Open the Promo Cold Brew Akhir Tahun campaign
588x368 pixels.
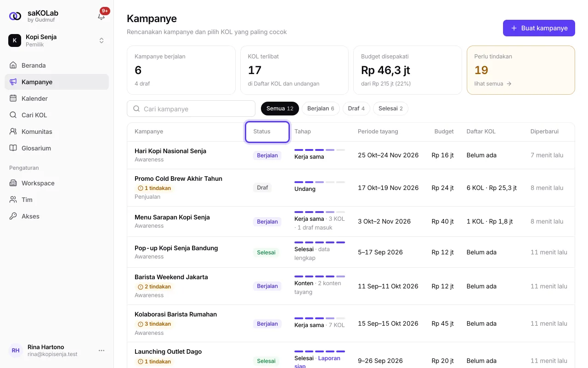click(x=178, y=178)
